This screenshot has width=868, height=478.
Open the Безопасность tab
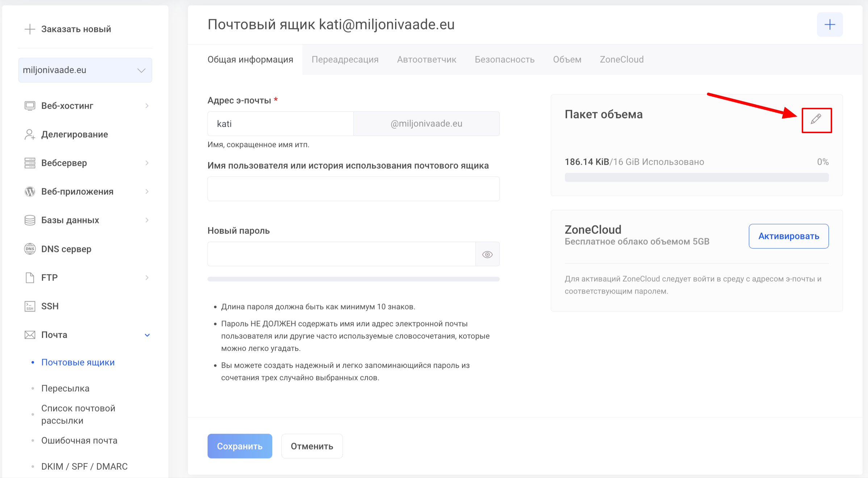coord(504,59)
